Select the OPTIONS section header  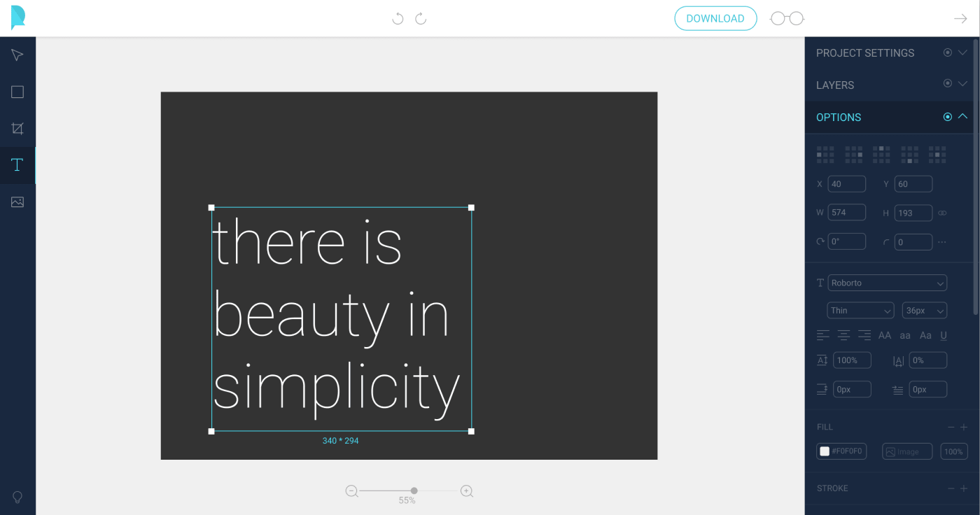click(x=839, y=118)
